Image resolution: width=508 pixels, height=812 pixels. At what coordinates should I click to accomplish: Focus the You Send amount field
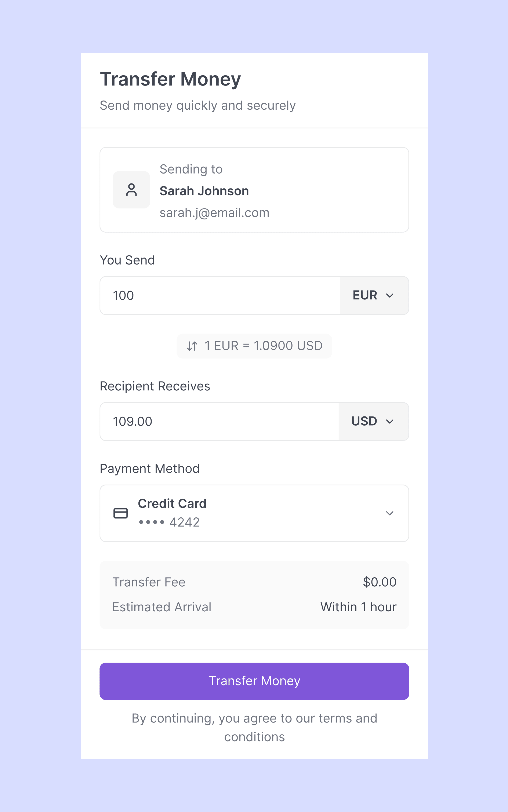coord(220,295)
